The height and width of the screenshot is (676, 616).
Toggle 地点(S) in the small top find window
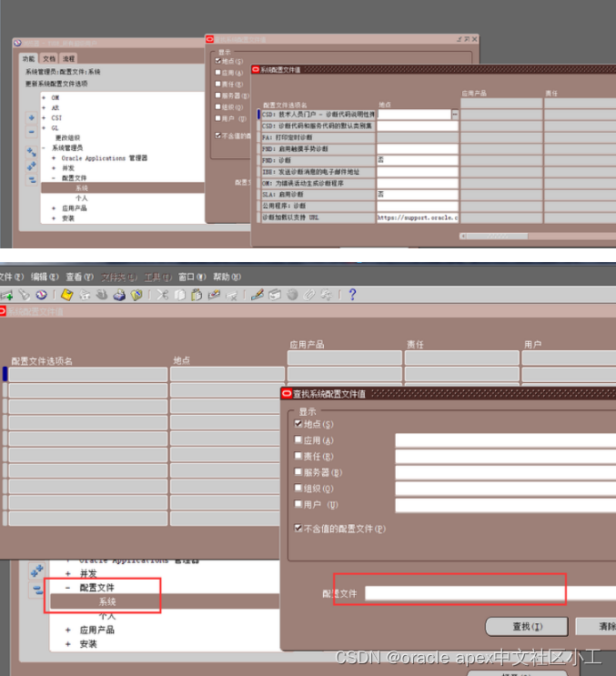(x=218, y=61)
